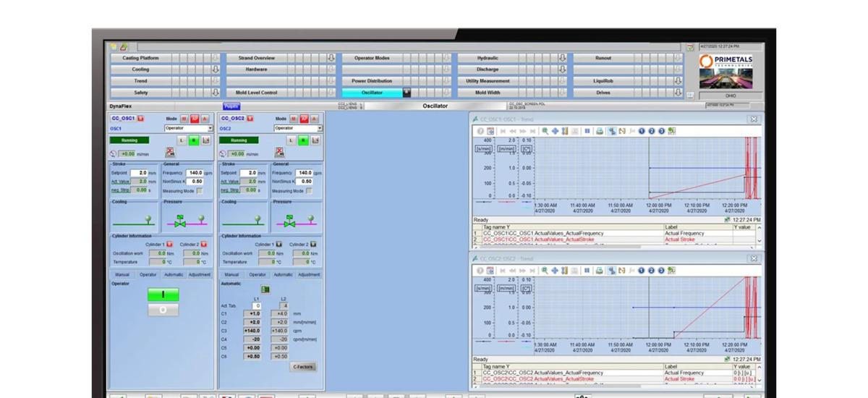Open the Utility Measurement screen
This screenshot has height=398, width=868.
(488, 81)
